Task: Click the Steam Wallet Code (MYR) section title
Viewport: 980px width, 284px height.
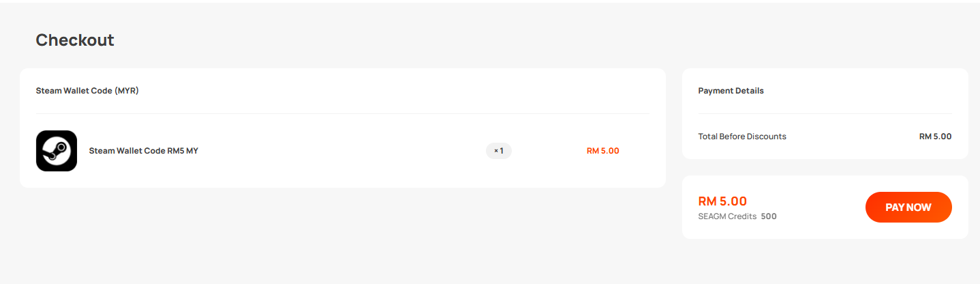Action: [x=87, y=90]
